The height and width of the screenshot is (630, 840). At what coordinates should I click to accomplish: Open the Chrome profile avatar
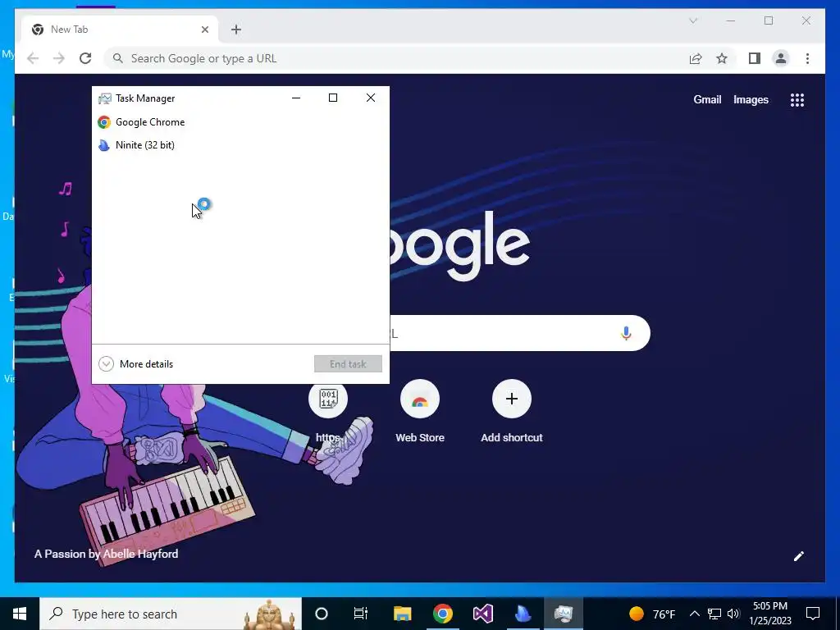pos(781,58)
